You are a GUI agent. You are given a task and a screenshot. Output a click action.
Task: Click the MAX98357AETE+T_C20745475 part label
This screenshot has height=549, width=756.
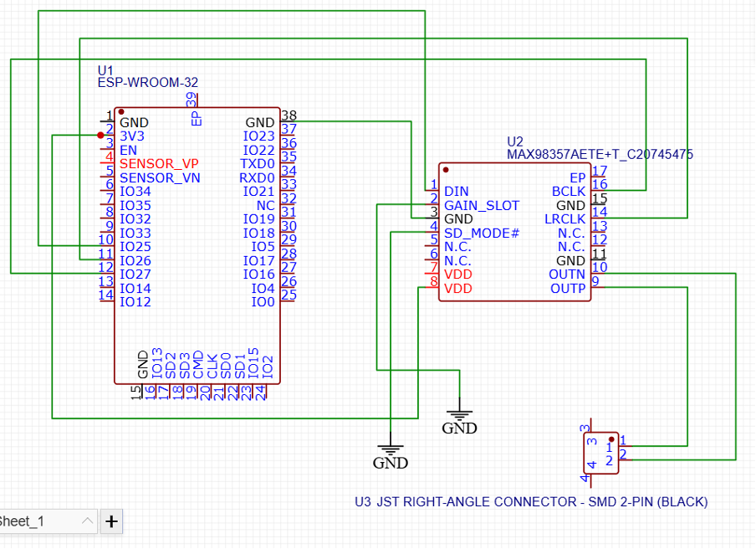[600, 155]
